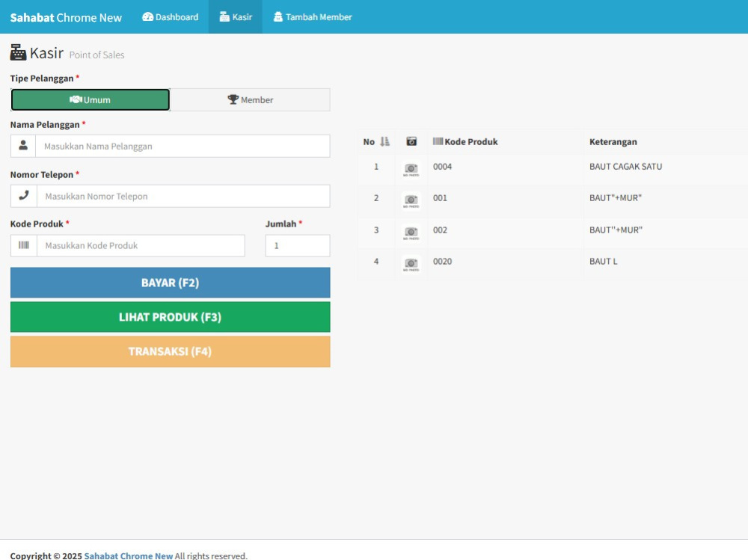
Task: Open TRANSAKSI (F4) button
Action: (x=171, y=351)
